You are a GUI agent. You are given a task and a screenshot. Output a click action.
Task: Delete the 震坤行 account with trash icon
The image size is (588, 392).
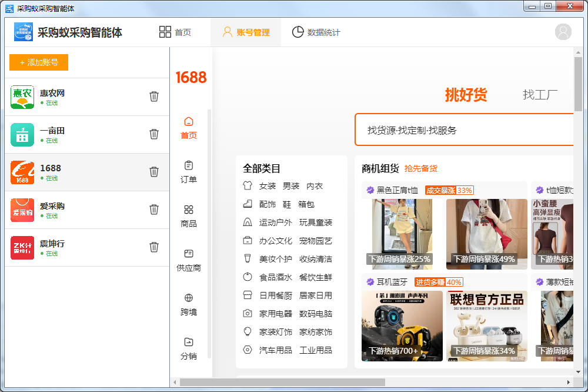coord(153,247)
